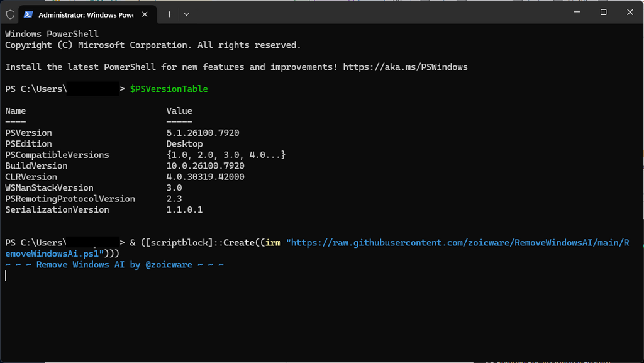This screenshot has width=644, height=363.
Task: Open the https://aka.ms/PSWindows link
Action: [x=405, y=67]
